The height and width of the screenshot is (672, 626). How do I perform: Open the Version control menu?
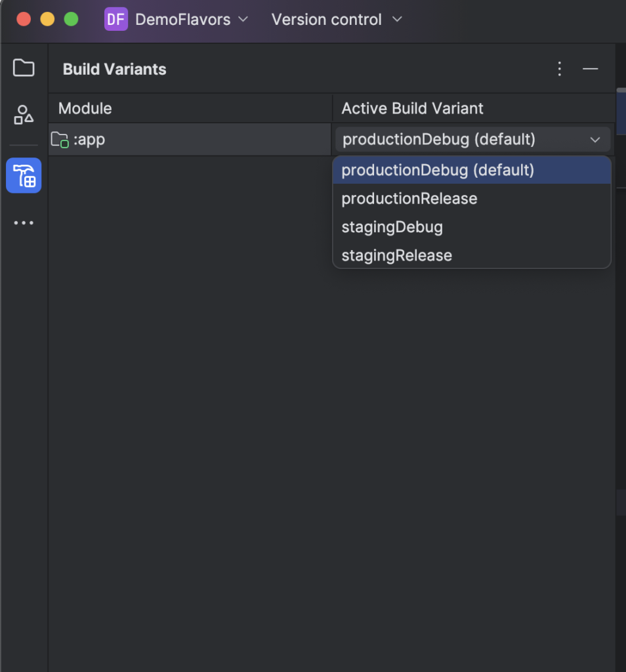coord(326,20)
